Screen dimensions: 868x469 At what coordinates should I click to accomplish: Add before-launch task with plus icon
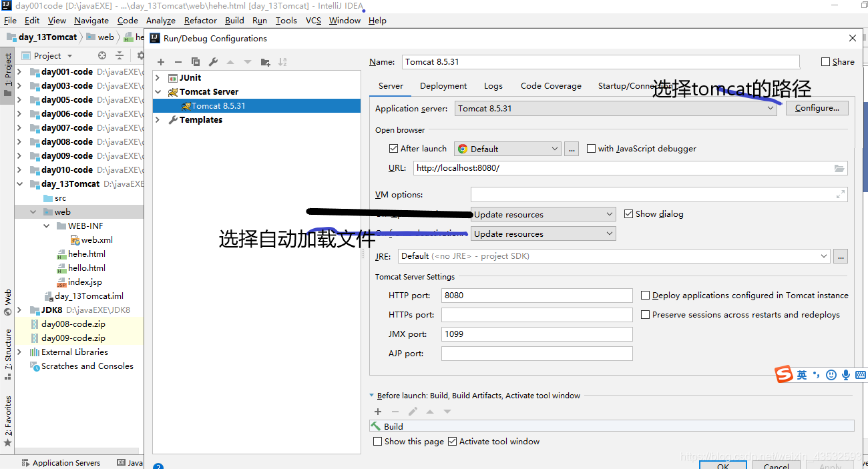click(x=378, y=412)
